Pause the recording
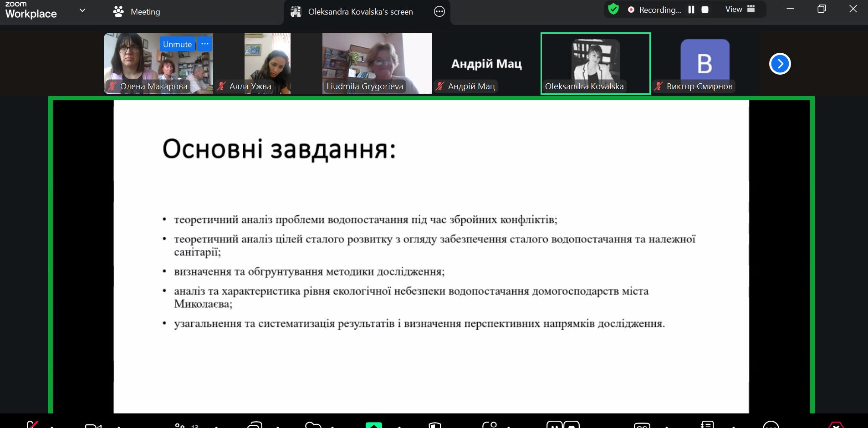 coord(691,10)
